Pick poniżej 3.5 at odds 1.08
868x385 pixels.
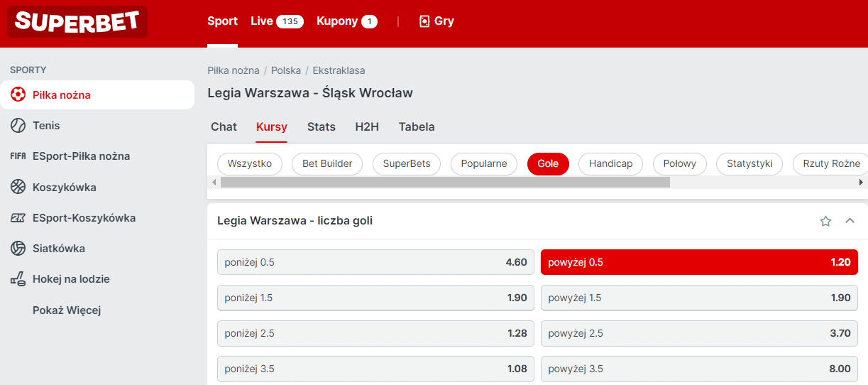pyautogui.click(x=375, y=369)
